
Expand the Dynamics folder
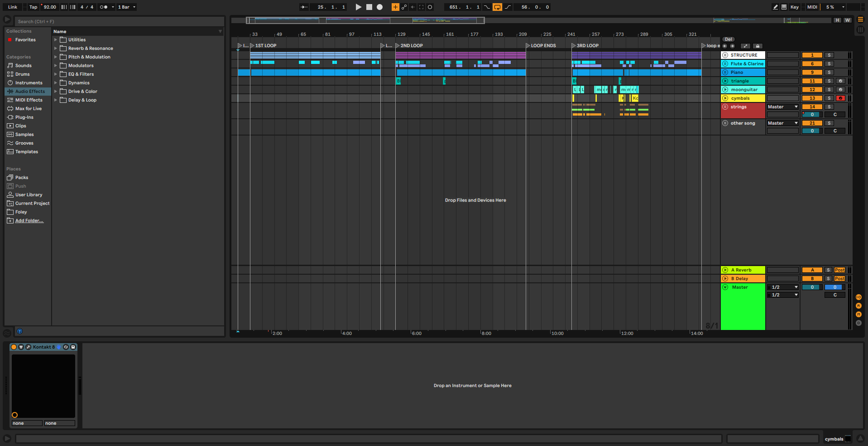pos(56,83)
